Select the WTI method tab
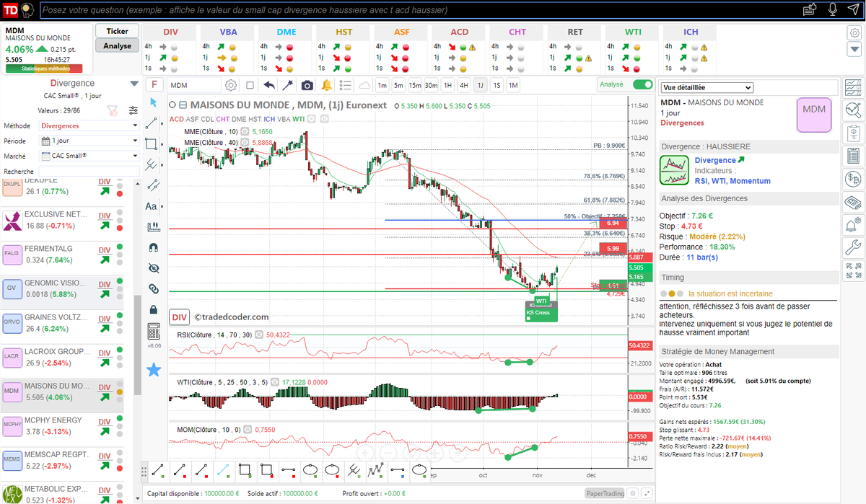Viewport: 866px width, 504px height. 633,32
